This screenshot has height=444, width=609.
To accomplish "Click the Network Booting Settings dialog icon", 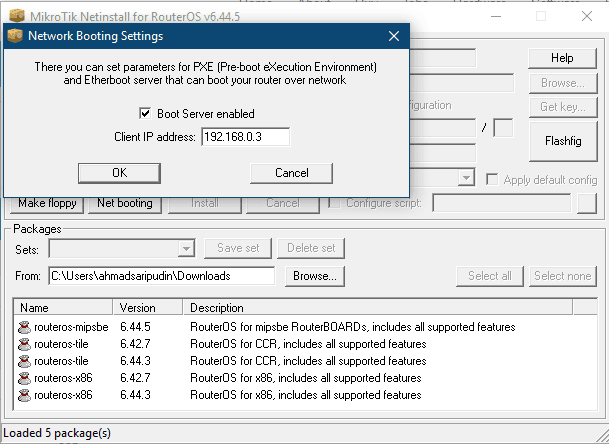I will point(15,36).
